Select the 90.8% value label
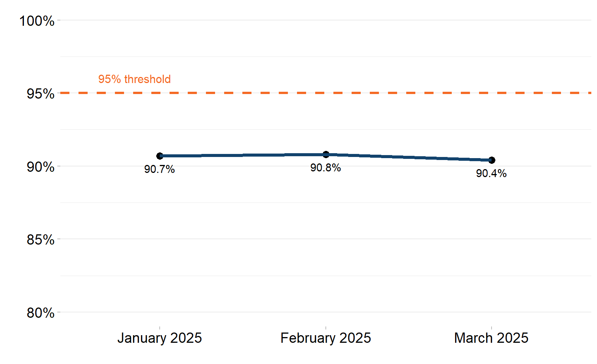 [325, 168]
